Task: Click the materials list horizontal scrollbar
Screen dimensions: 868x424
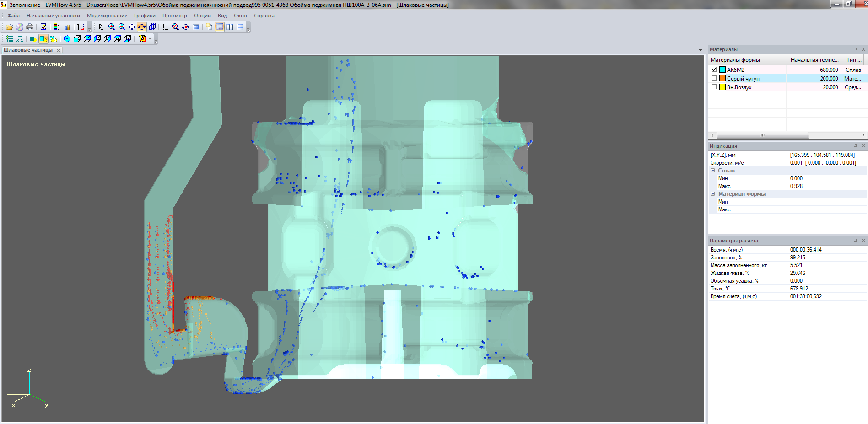Action: coord(762,135)
